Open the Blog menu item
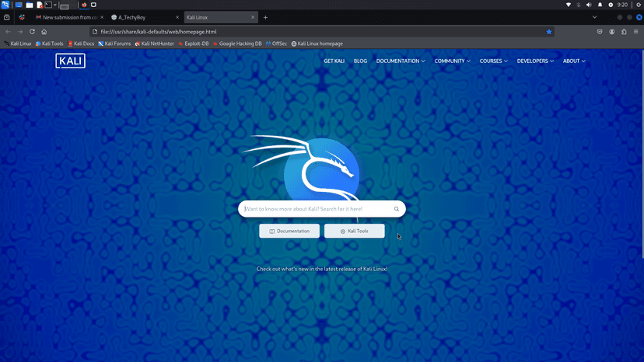 click(x=360, y=61)
